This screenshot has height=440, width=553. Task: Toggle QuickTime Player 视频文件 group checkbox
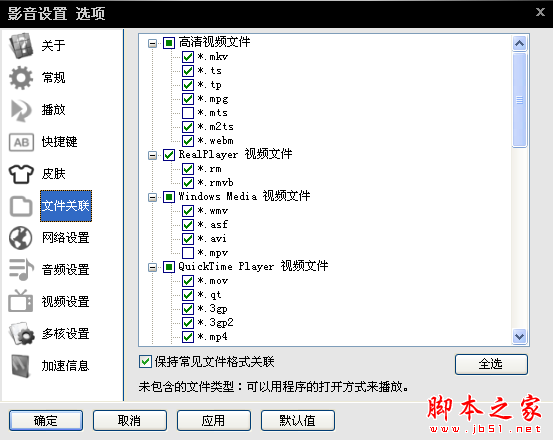(169, 267)
